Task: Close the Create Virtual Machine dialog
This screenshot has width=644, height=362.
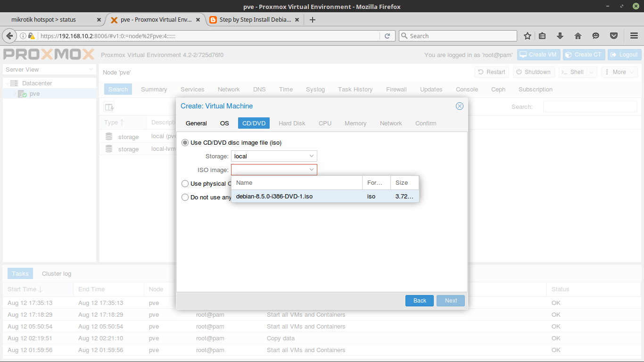Action: [x=460, y=106]
